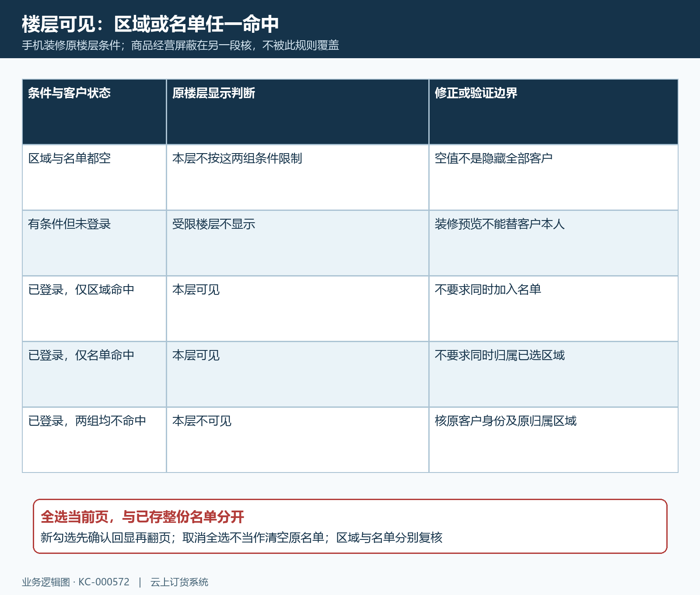Click the cell 区域与名单都空

pyautogui.click(x=94, y=178)
